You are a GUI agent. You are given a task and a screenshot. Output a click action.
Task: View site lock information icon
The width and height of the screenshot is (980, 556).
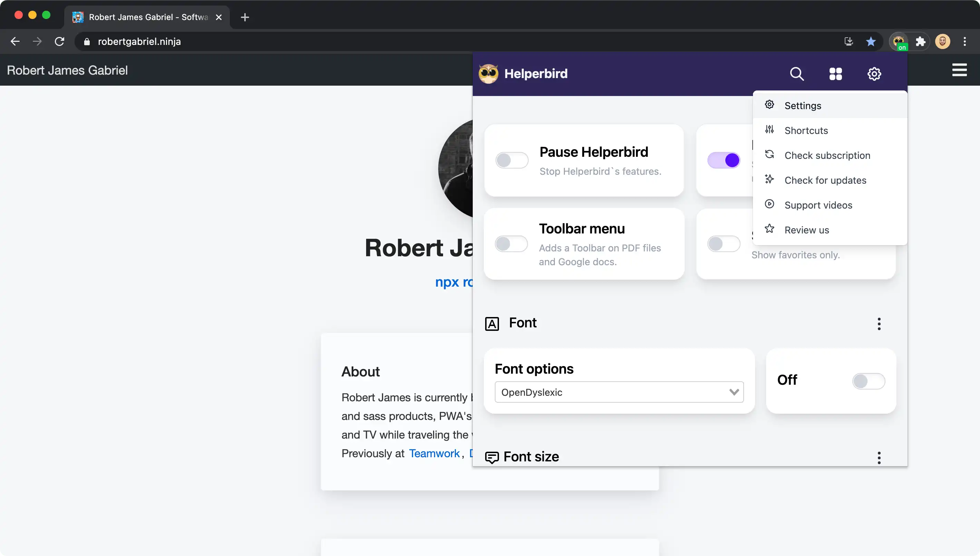pos(87,42)
